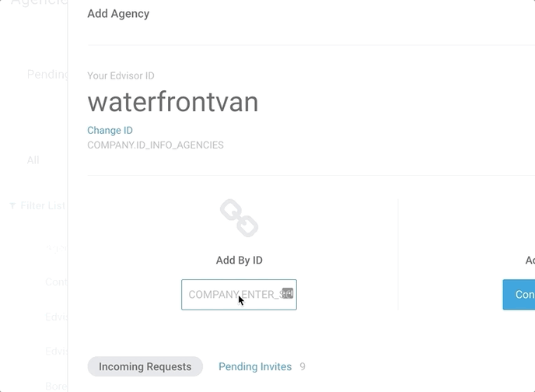Click the faded funnel icon beside Filter List

[12, 206]
